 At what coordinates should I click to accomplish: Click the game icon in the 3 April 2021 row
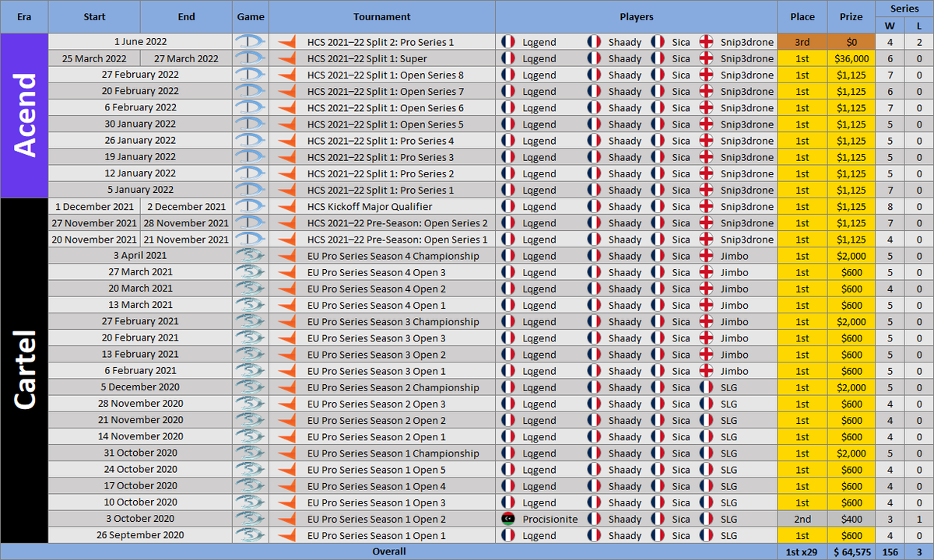coord(251,256)
